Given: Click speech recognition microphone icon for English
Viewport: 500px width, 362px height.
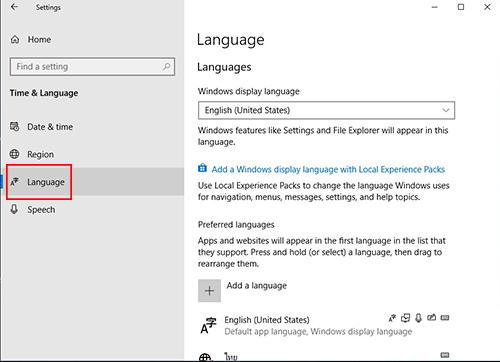Looking at the screenshot, I should (419, 318).
